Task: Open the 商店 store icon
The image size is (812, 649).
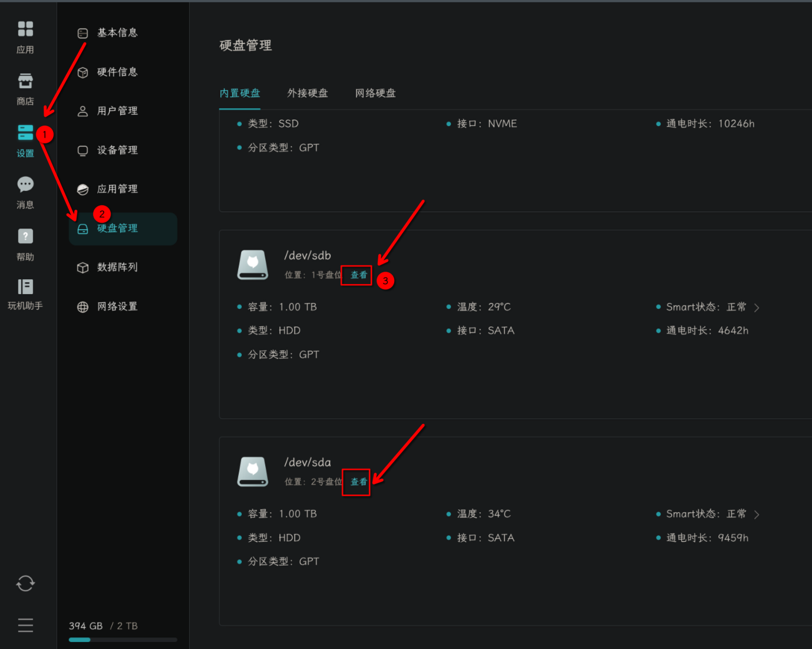Action: [25, 81]
